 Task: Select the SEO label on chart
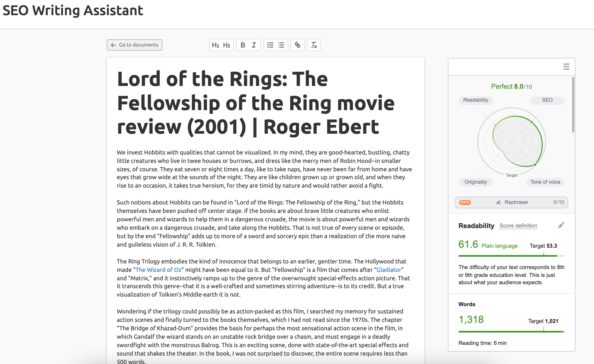click(x=547, y=100)
